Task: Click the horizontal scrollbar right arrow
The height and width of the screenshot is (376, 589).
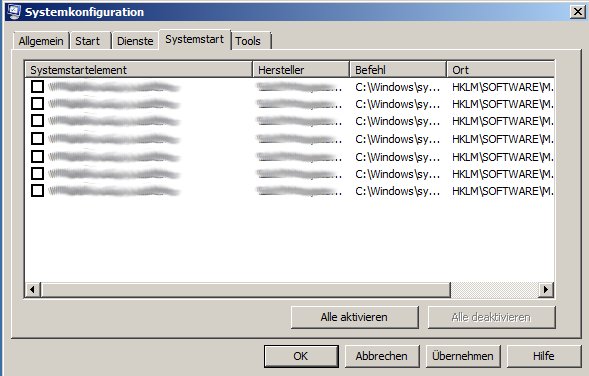Action: (546, 290)
